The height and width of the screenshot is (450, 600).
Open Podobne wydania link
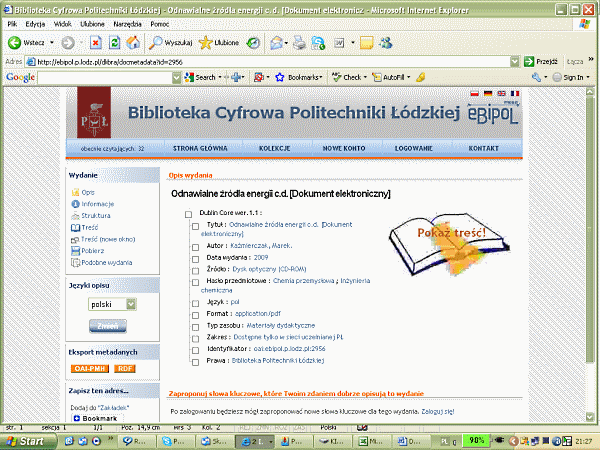pyautogui.click(x=106, y=262)
